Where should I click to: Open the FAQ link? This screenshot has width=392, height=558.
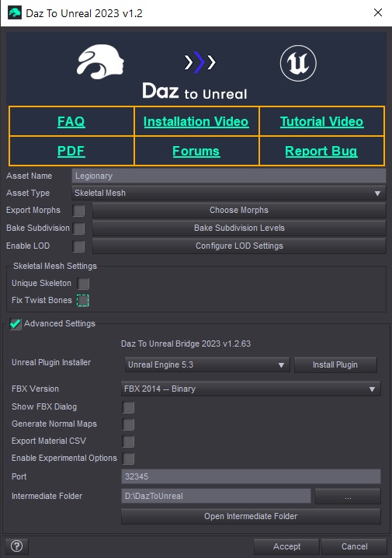pyautogui.click(x=71, y=122)
